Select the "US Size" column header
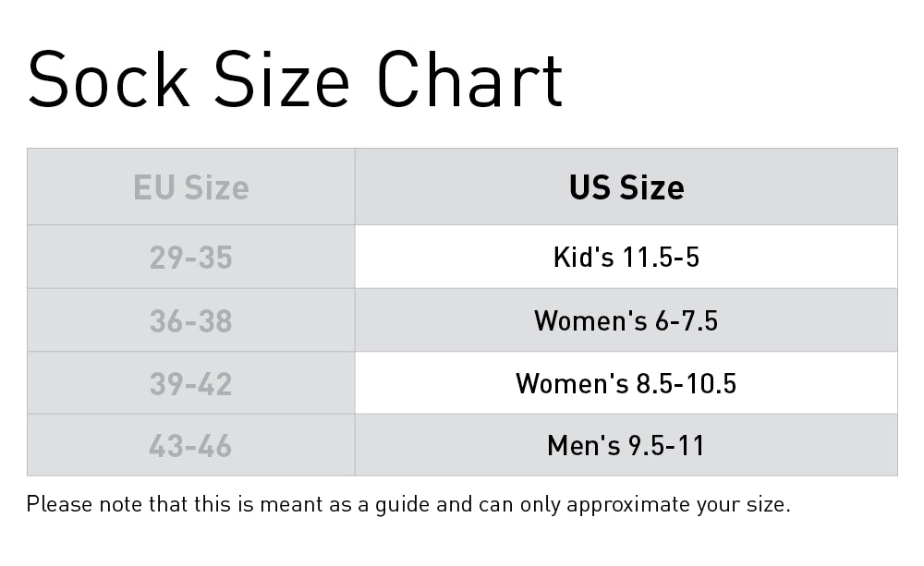The height and width of the screenshot is (566, 924). 626,187
